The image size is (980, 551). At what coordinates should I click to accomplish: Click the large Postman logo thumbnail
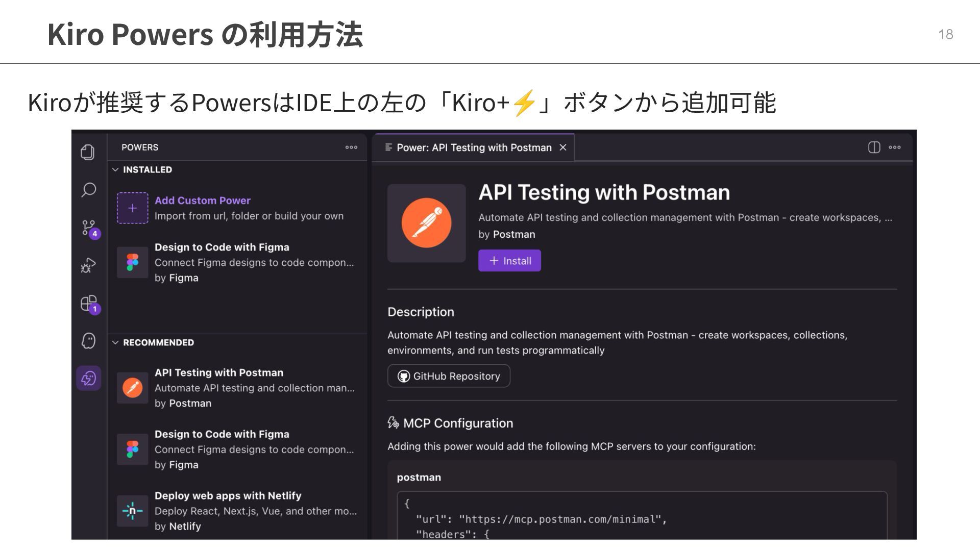coord(426,223)
